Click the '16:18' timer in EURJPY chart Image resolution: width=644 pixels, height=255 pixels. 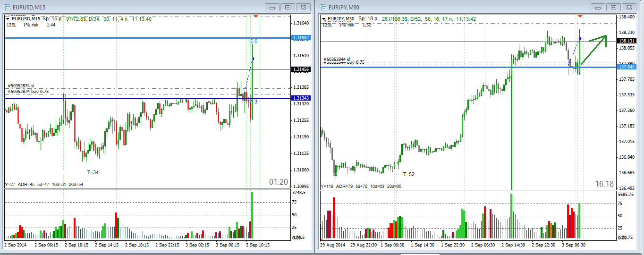(605, 184)
